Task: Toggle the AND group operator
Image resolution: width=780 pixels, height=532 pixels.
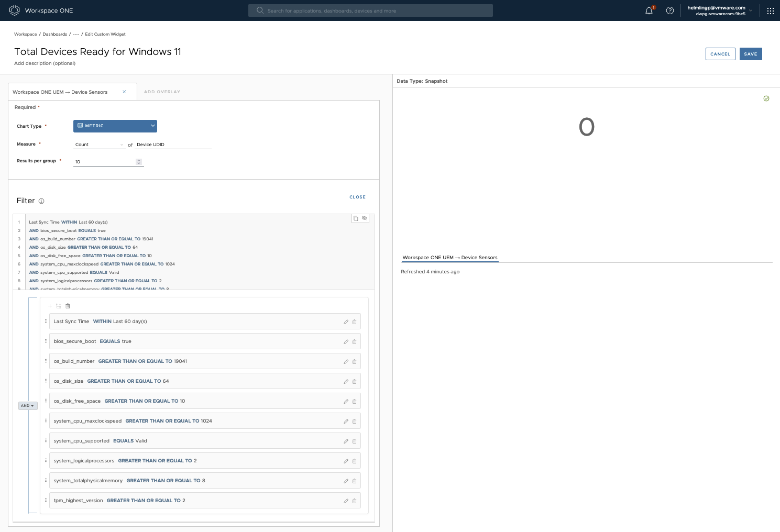Action: point(28,406)
